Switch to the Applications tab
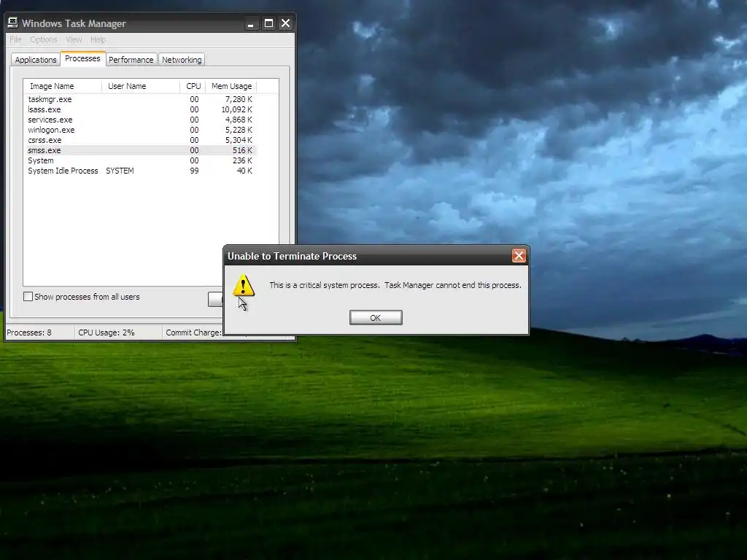The image size is (747, 560). pyautogui.click(x=36, y=60)
